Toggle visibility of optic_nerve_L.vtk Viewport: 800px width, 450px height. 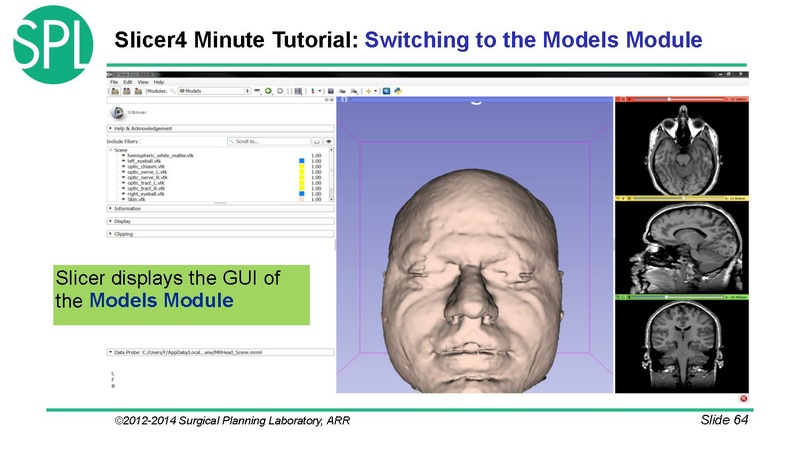[123, 172]
